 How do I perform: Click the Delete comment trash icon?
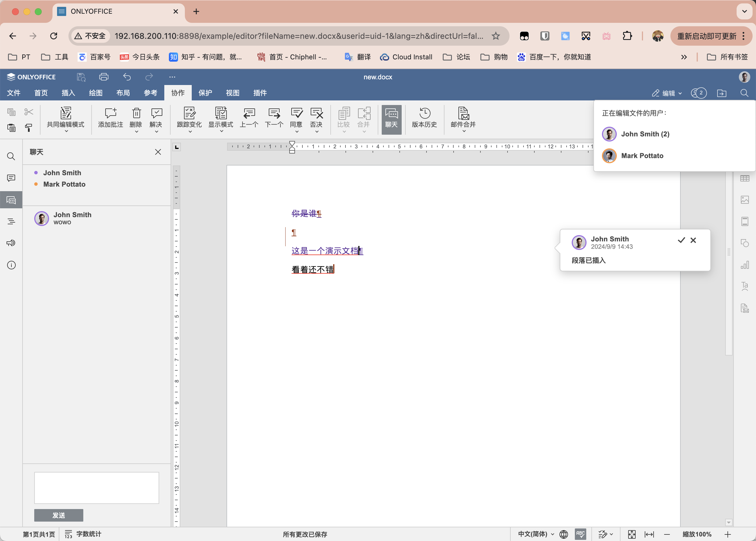click(136, 113)
